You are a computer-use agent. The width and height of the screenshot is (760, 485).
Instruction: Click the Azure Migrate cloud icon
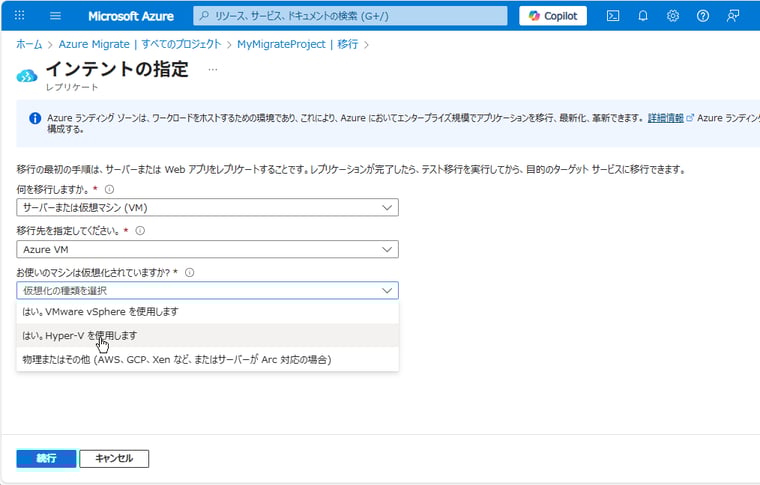[27, 76]
